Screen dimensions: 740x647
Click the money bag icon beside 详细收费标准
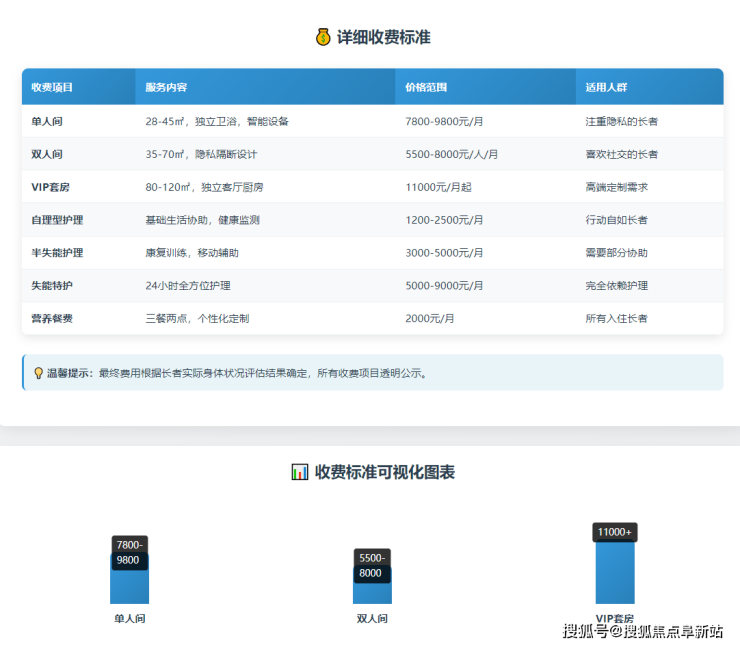(x=322, y=37)
